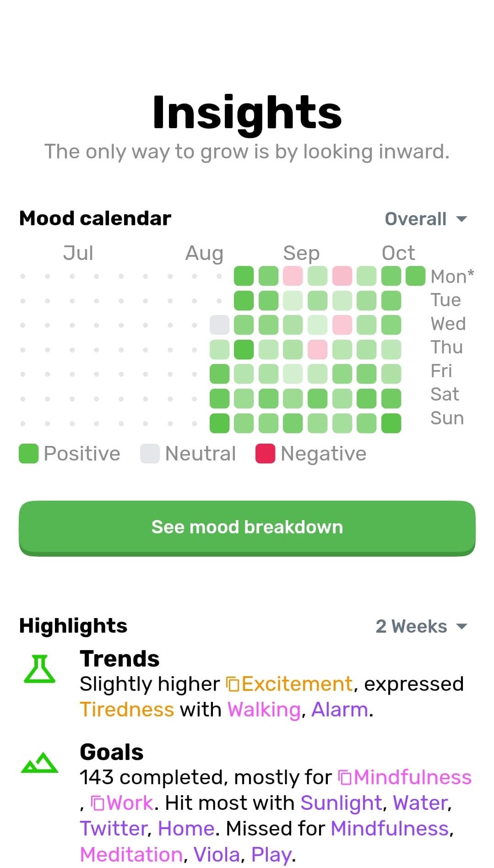Screen dimensions: 494x868
Task: Open the Twitter tag link
Action: (114, 829)
